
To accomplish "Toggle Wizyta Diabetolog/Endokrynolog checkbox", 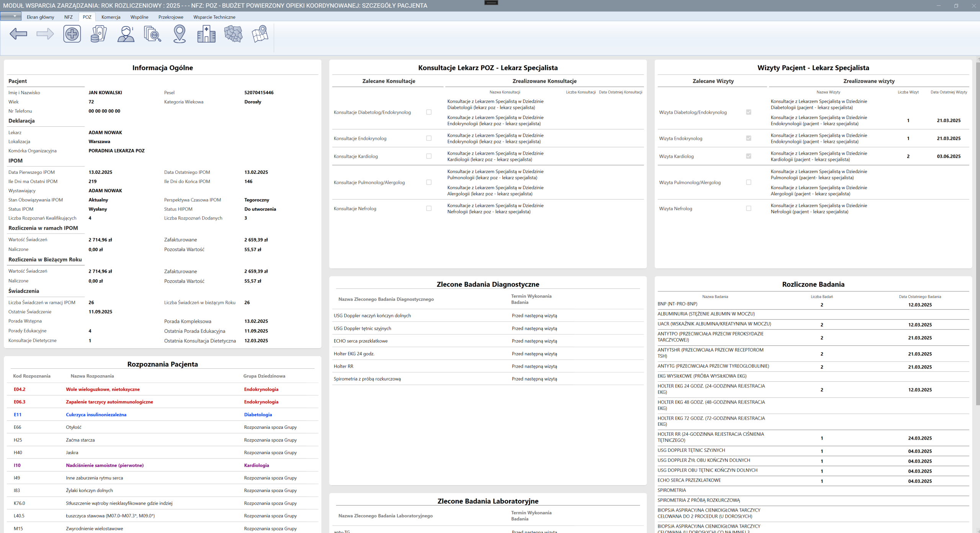I will click(x=749, y=112).
